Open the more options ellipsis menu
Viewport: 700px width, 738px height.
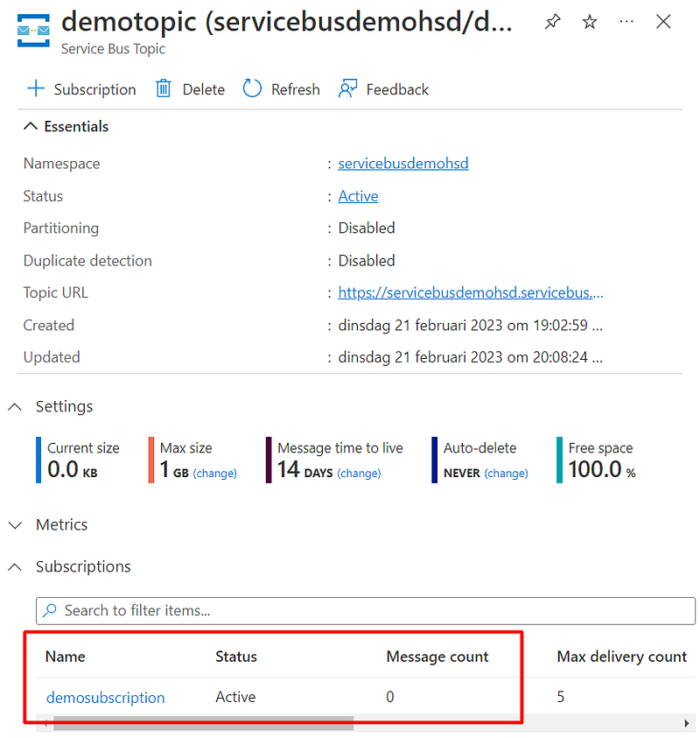click(x=626, y=22)
